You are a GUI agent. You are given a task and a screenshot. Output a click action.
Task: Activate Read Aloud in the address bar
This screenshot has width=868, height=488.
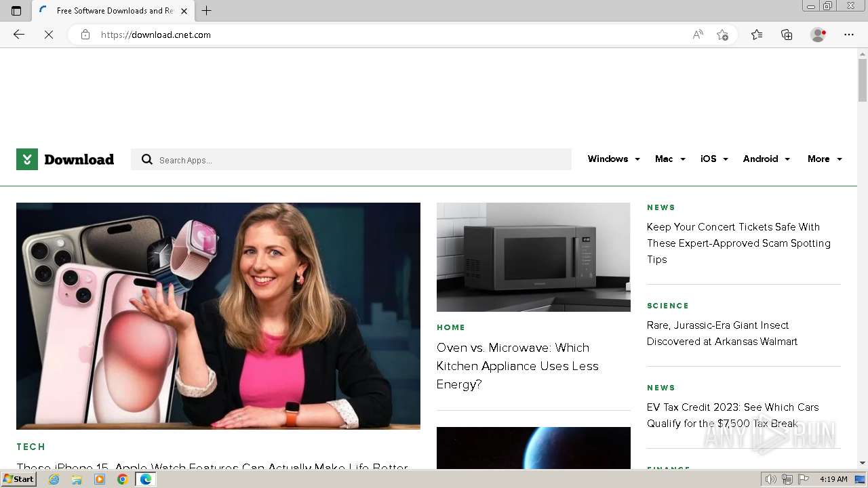pyautogui.click(x=698, y=35)
